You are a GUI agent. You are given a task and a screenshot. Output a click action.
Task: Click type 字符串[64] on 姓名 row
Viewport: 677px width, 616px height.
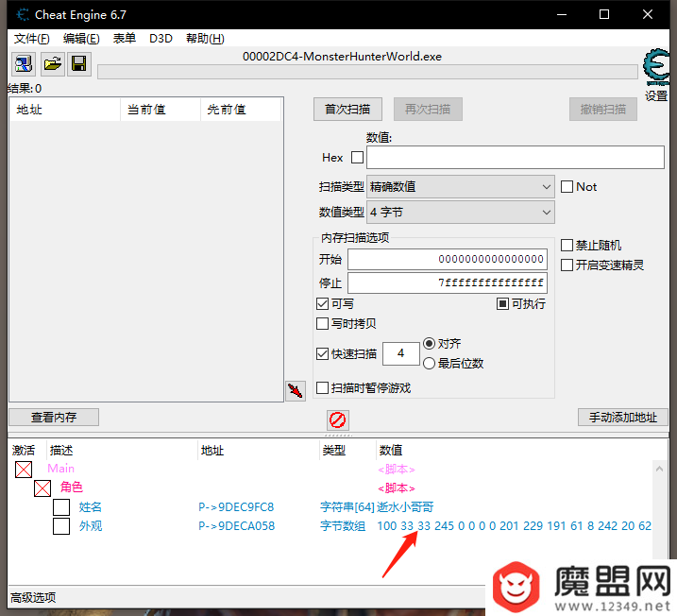(347, 506)
